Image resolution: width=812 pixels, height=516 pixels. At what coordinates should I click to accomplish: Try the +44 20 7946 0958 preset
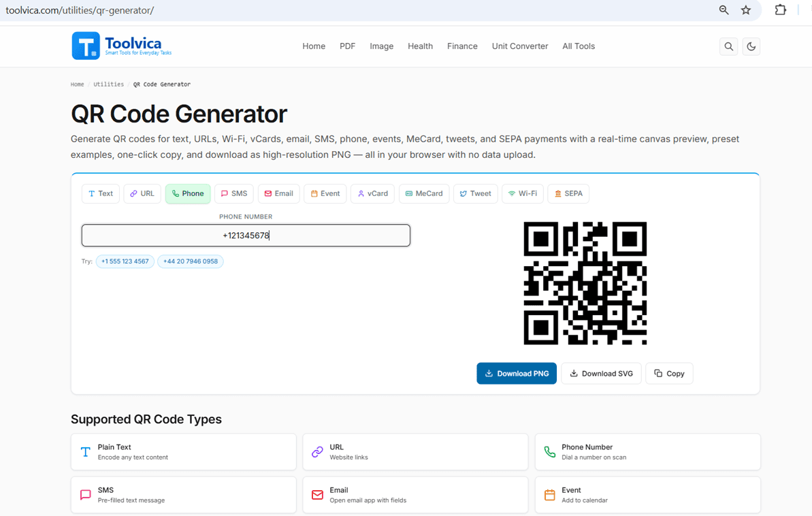(x=191, y=261)
